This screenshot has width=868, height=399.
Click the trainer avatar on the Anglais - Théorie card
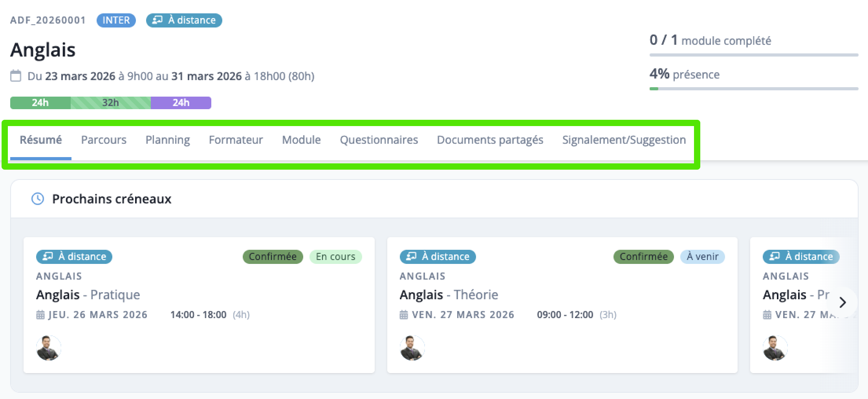point(412,348)
